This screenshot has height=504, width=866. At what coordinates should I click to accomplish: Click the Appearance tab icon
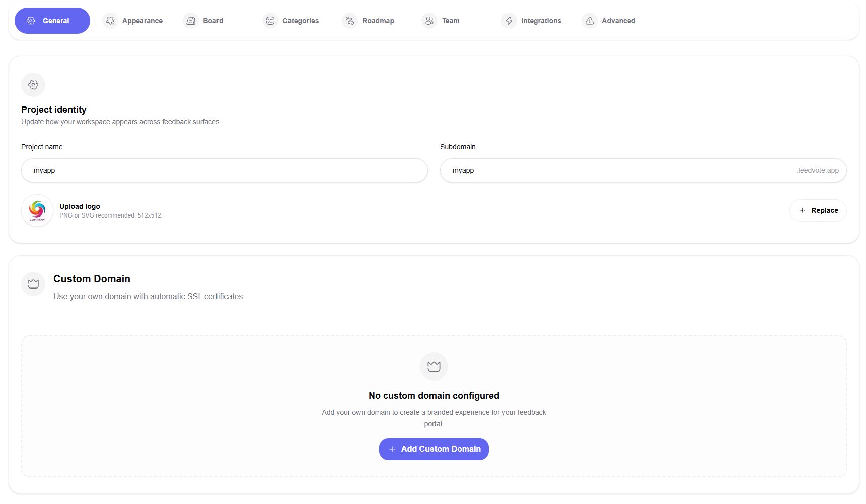[110, 21]
